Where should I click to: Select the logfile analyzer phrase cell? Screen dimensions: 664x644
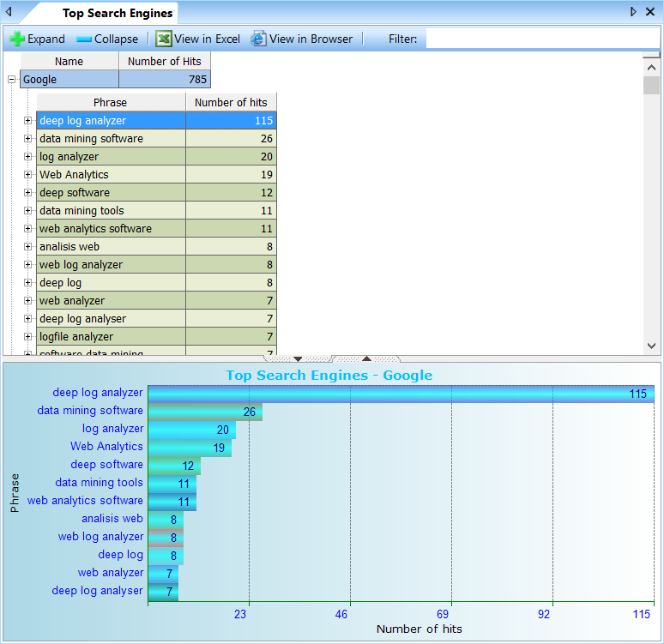pos(111,336)
